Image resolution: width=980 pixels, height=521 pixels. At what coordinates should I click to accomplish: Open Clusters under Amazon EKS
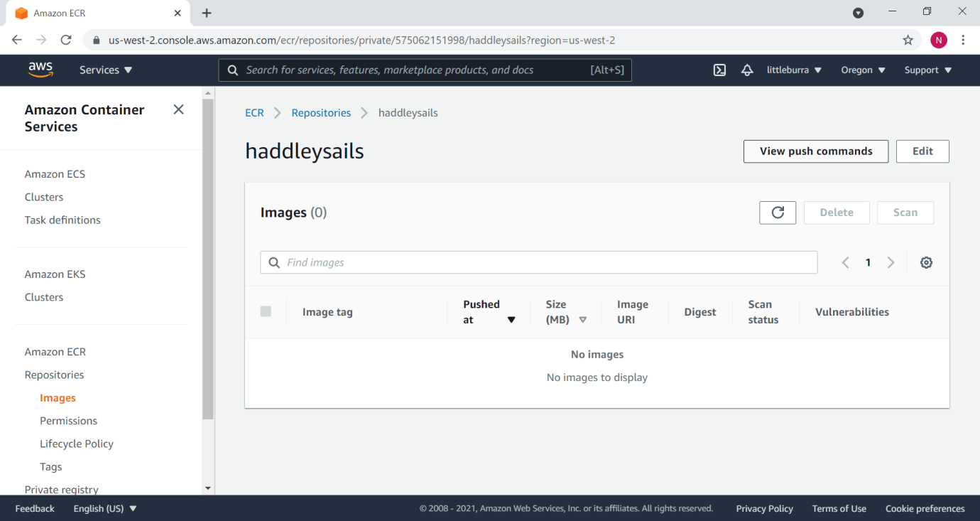pos(44,297)
